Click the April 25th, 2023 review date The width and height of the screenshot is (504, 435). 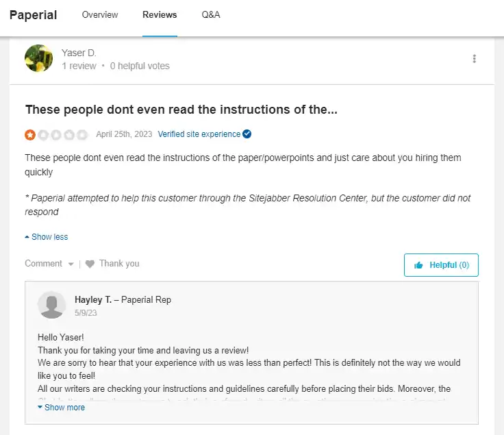tap(124, 134)
